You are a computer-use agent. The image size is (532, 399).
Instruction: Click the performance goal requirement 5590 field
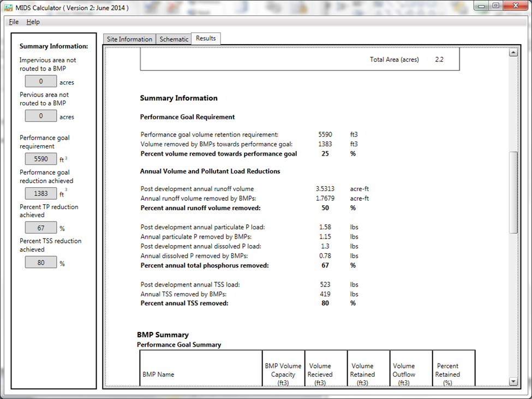[41, 159]
